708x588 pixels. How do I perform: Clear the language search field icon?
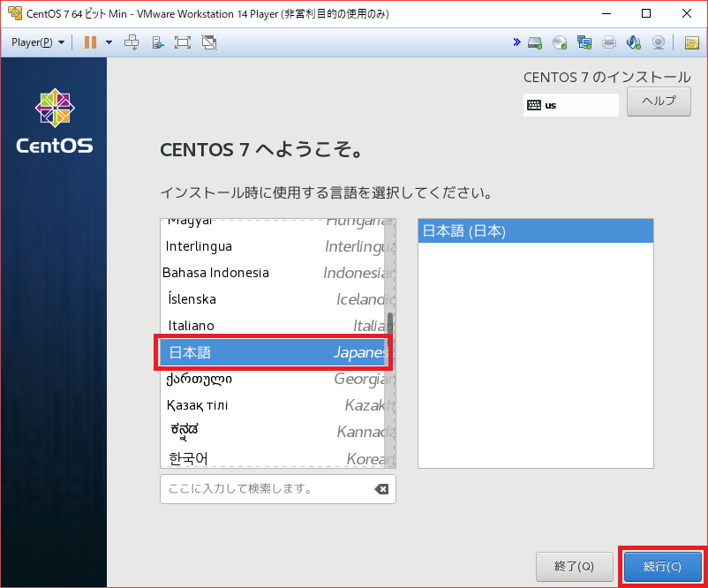[381, 488]
